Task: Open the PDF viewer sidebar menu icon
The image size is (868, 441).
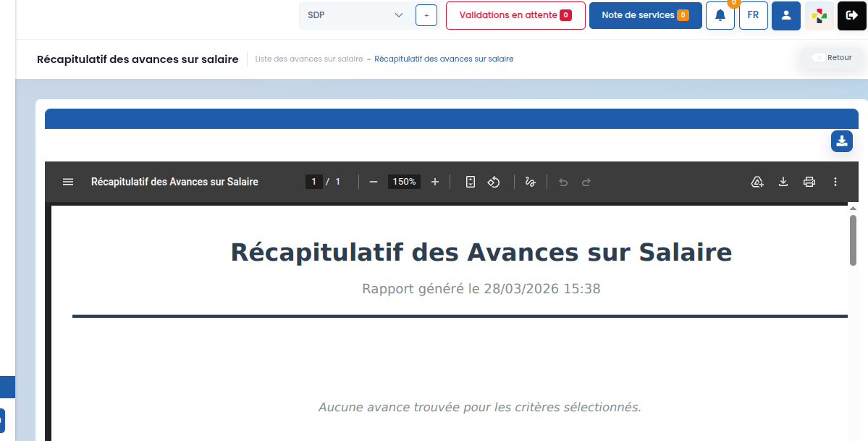Action: pyautogui.click(x=68, y=182)
